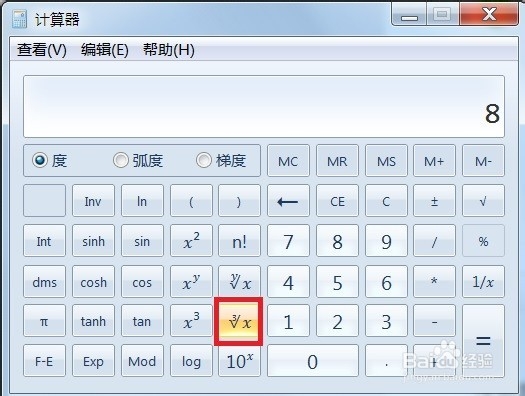525x396 pixels.
Task: Click the sin button
Action: [142, 240]
